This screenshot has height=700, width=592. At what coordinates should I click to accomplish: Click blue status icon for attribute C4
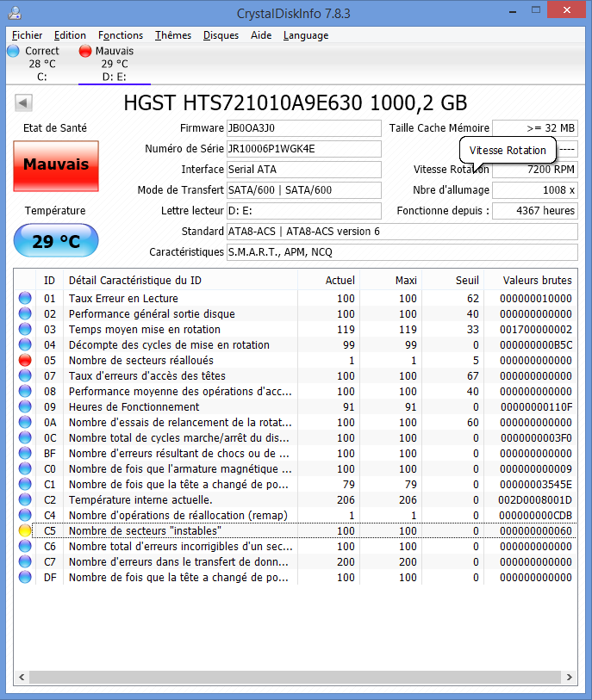tap(25, 515)
